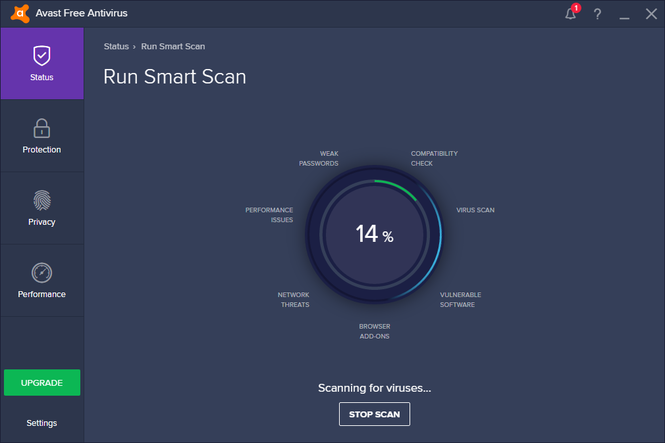Go back via Status breadcrumb

point(116,46)
